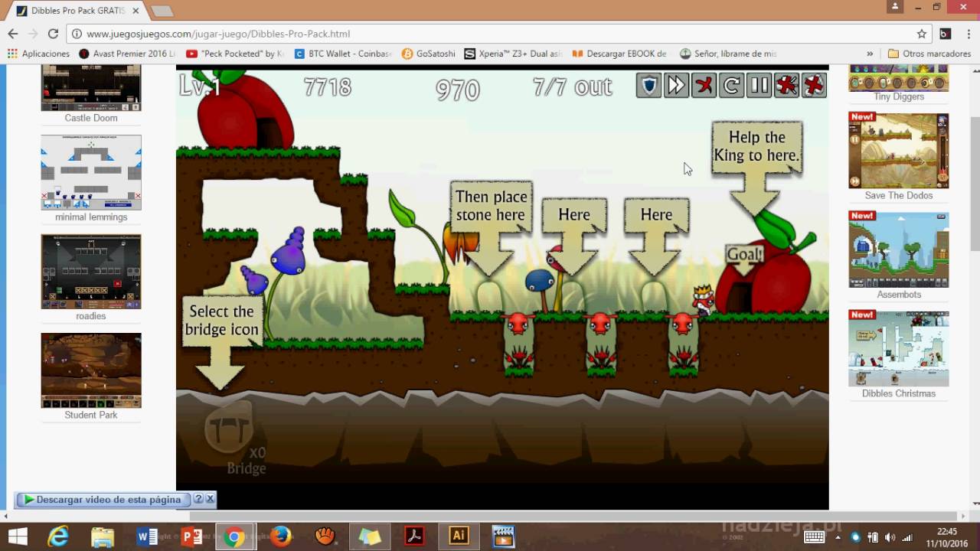Click the Goal apple house door
Viewport: 980px width, 551px height.
(740, 297)
